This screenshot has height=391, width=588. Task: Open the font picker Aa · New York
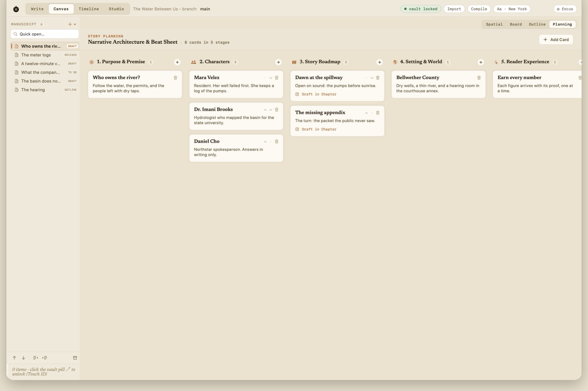point(512,9)
